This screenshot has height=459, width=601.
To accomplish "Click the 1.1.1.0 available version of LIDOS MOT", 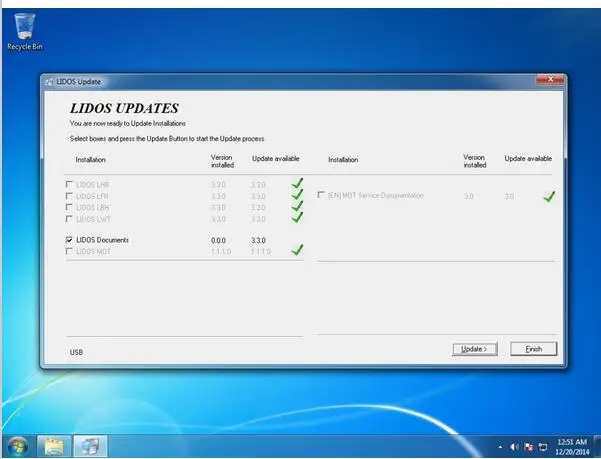I will pyautogui.click(x=261, y=252).
